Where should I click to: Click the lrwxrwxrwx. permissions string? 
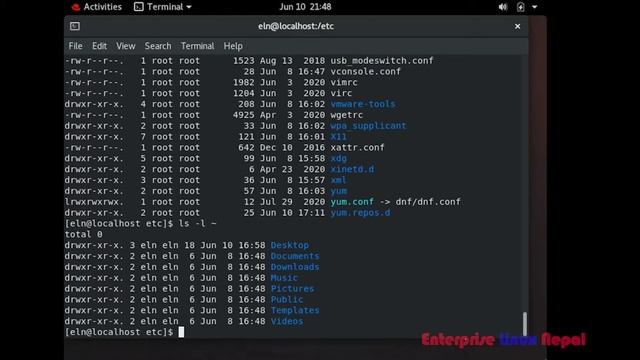click(94, 202)
